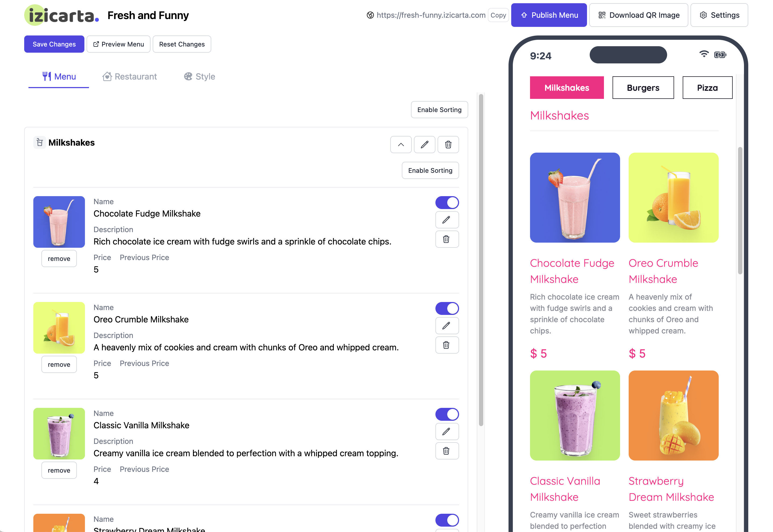Open Settings

719,15
